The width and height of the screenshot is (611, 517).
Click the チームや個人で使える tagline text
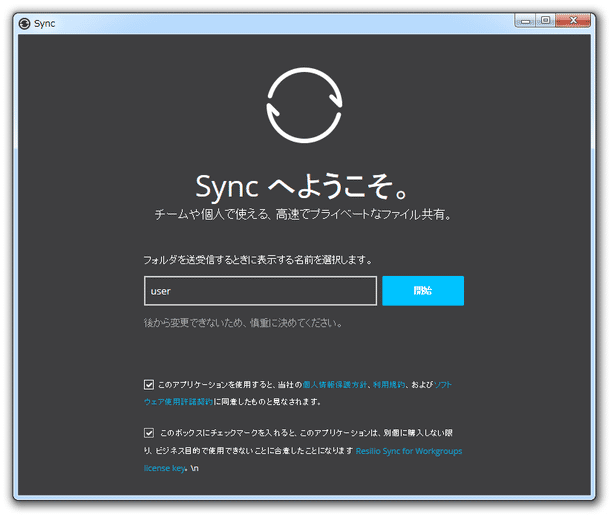click(x=303, y=214)
